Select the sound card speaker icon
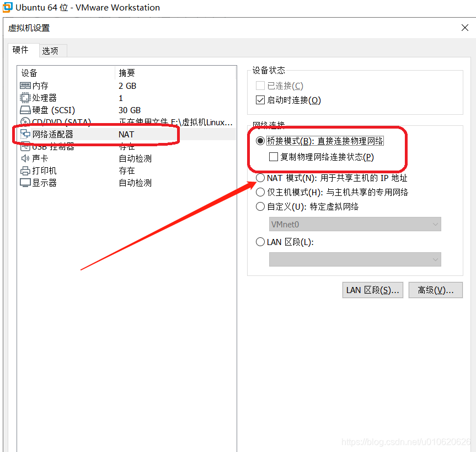This screenshot has height=452, width=476. pyautogui.click(x=25, y=158)
